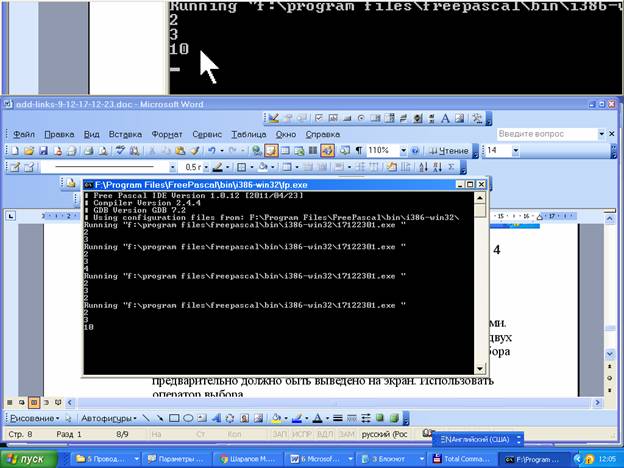Select the Oval drawing tool
The height and width of the screenshot is (468, 624).
point(188,418)
